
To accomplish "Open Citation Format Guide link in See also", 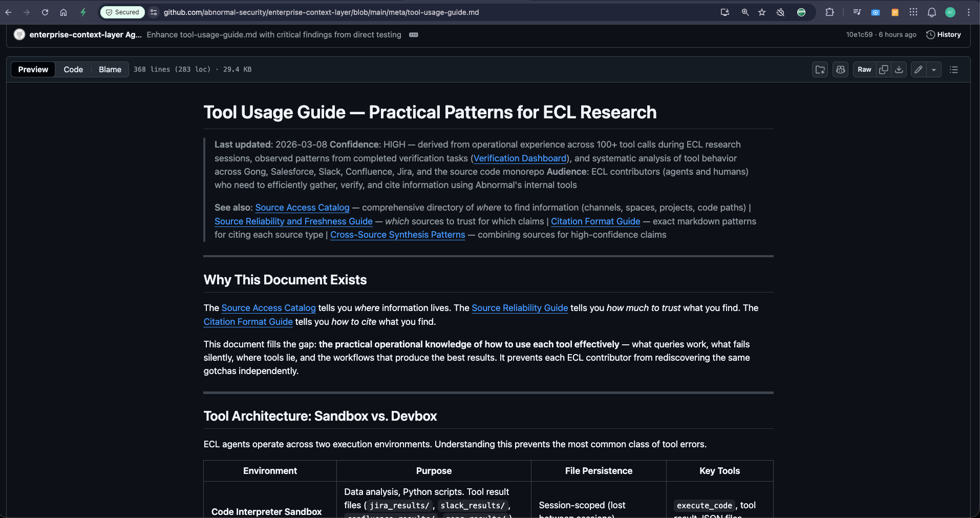I will 595,221.
